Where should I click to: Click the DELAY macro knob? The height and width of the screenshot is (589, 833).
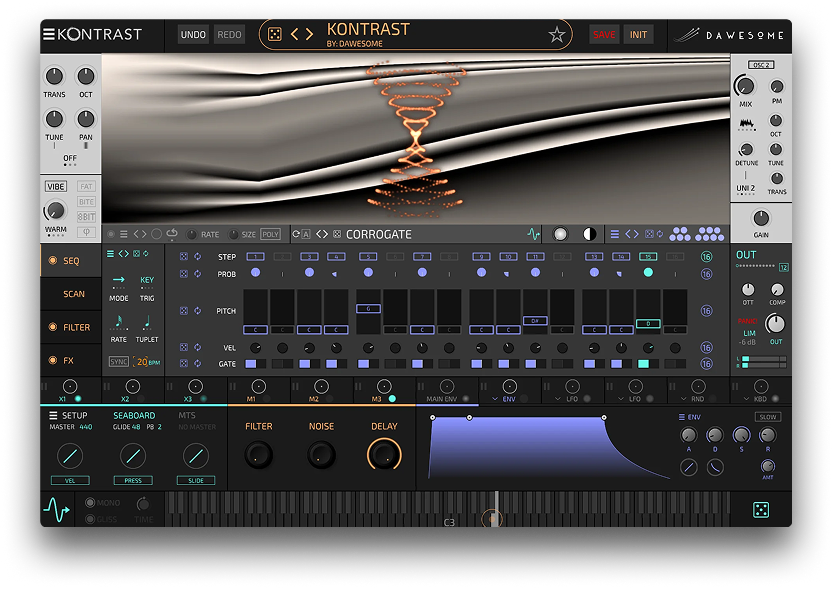(384, 455)
